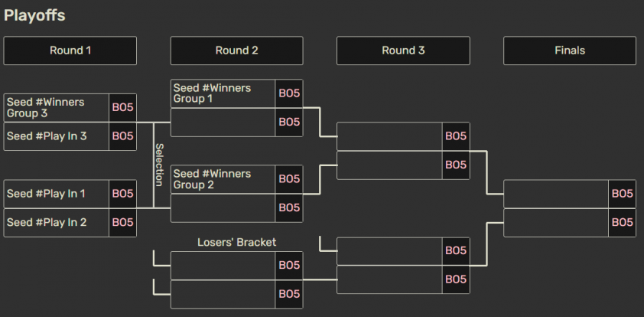Click the top BO5 badge in Finals
Image resolution: width=644 pixels, height=317 pixels.
(x=623, y=194)
